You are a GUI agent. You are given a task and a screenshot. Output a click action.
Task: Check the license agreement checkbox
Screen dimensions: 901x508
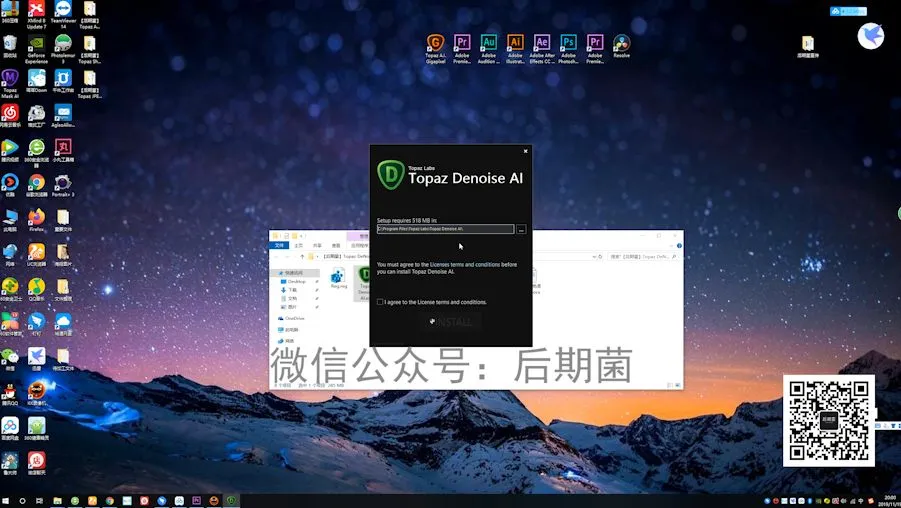coord(380,302)
